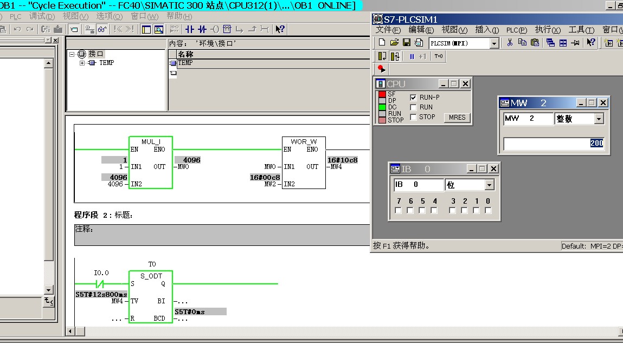Screen dimensions: 623x364
Task: Toggle bit 3 checkbox in IB 0 window
Action: click(453, 210)
